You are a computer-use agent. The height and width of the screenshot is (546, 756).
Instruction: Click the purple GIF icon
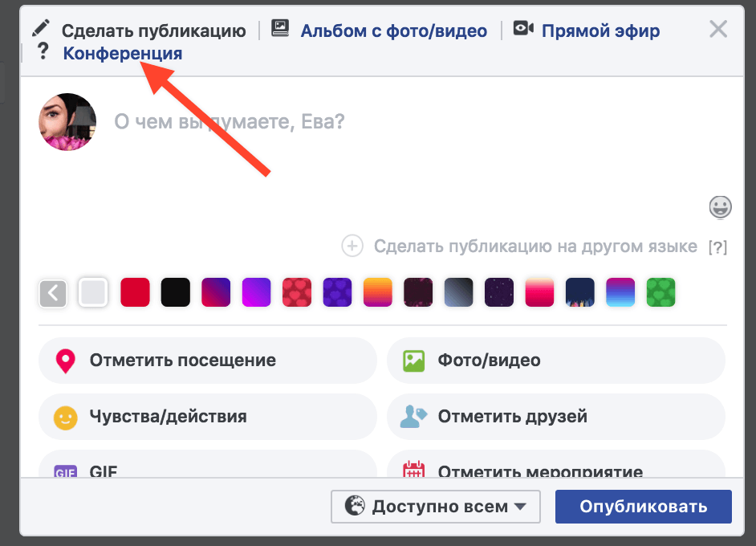[66, 471]
